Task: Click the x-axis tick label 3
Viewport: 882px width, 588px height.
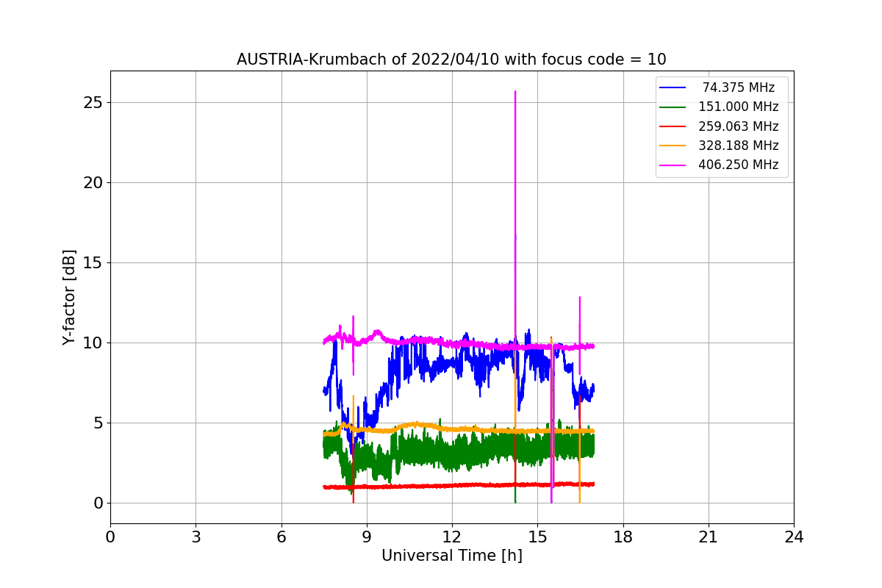Action: 196,537
